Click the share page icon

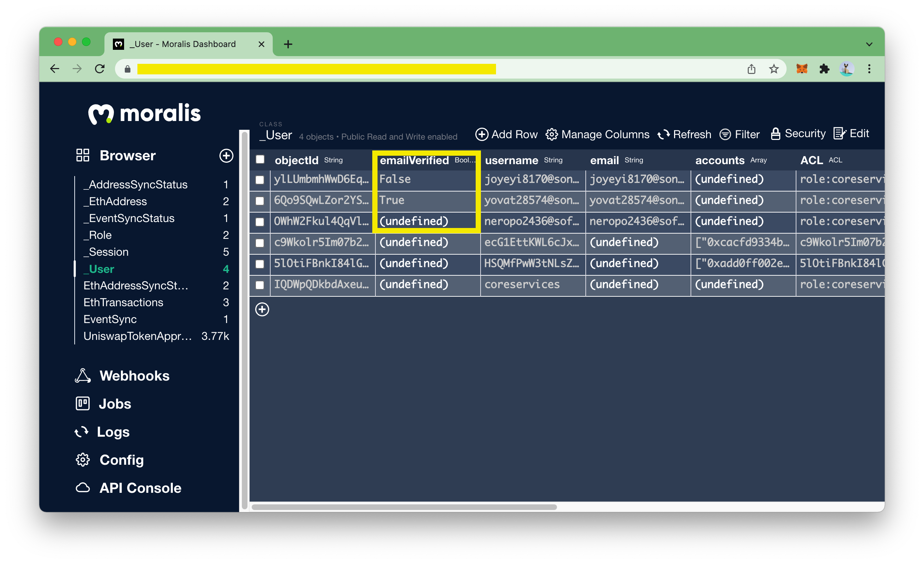[x=751, y=69]
